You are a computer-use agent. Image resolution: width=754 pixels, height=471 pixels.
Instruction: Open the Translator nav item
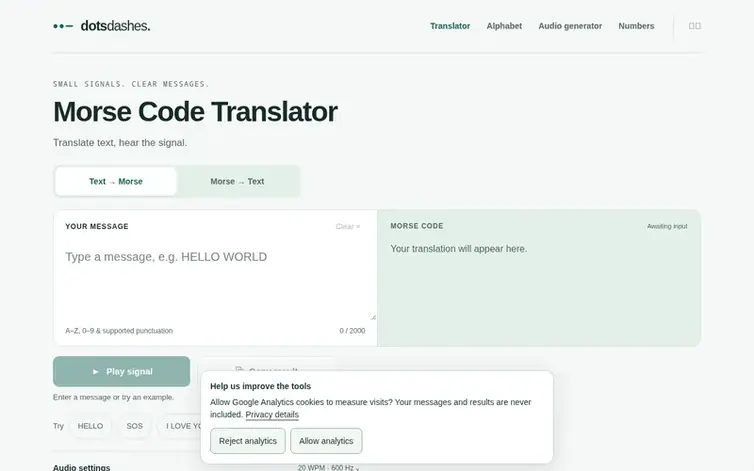point(450,26)
